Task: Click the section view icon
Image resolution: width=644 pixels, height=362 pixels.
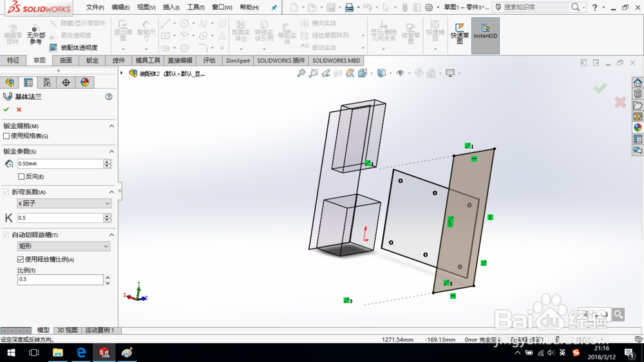Action: [337, 73]
